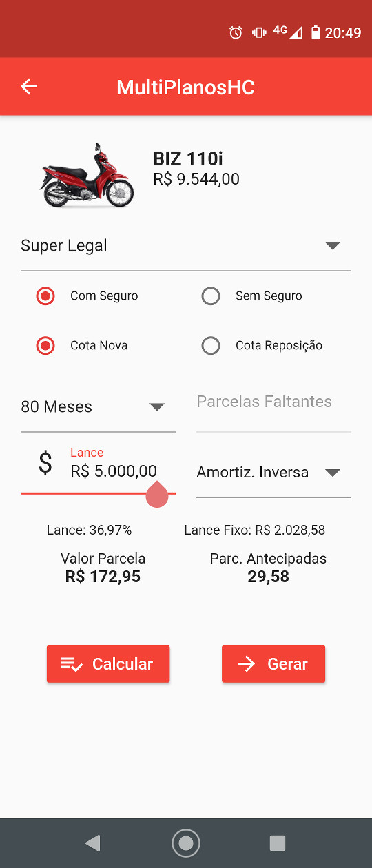Open the Super Legal plan dropdown

click(186, 246)
